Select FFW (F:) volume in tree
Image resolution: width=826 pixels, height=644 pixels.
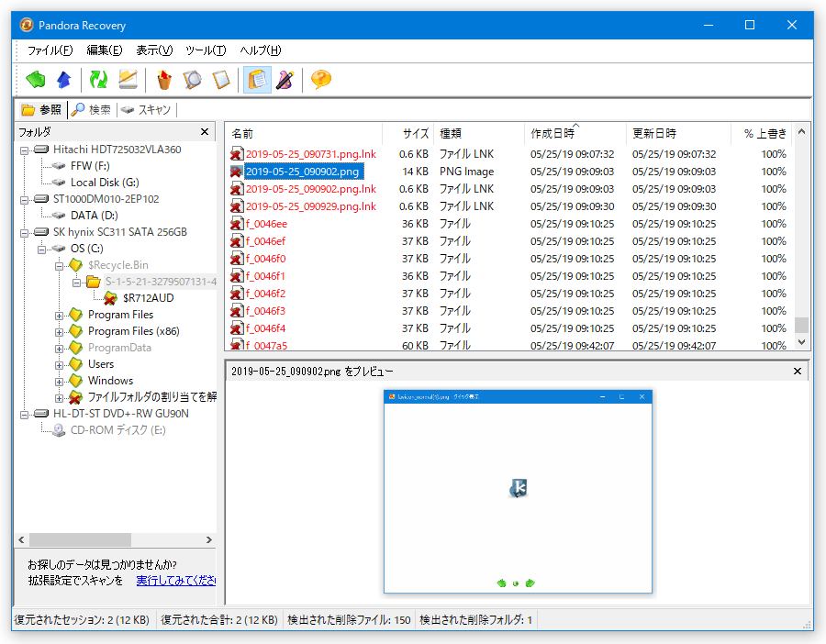click(x=90, y=166)
